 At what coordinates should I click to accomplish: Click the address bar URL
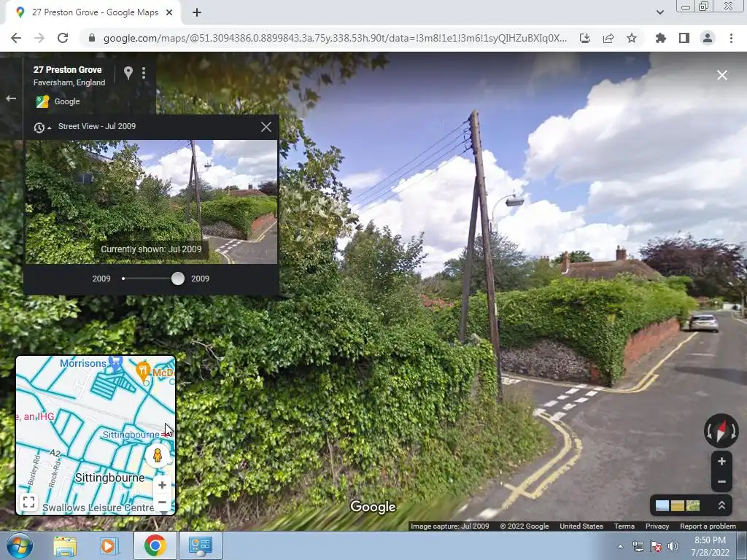(334, 38)
